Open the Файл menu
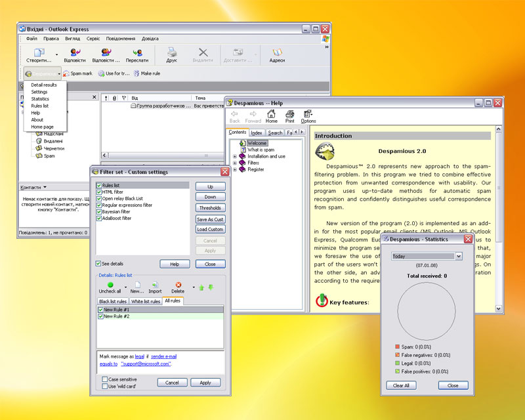Screen dimensions: 525x420 (x=31, y=39)
